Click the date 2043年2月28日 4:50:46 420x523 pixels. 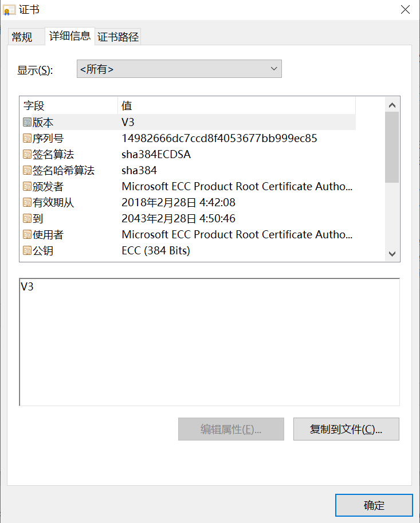[x=178, y=218]
